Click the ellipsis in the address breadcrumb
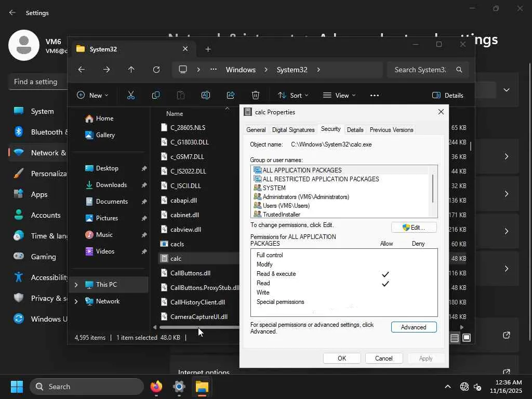The width and height of the screenshot is (532, 399). [214, 69]
